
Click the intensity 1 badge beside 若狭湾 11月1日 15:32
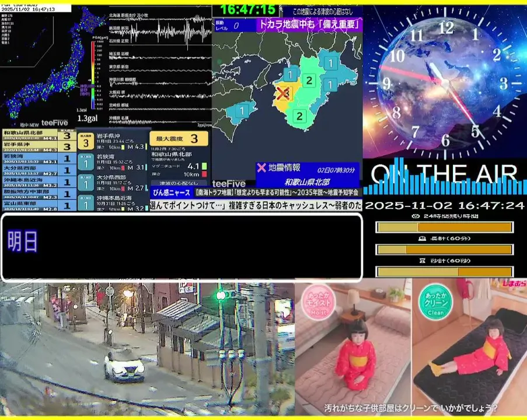pos(86,162)
